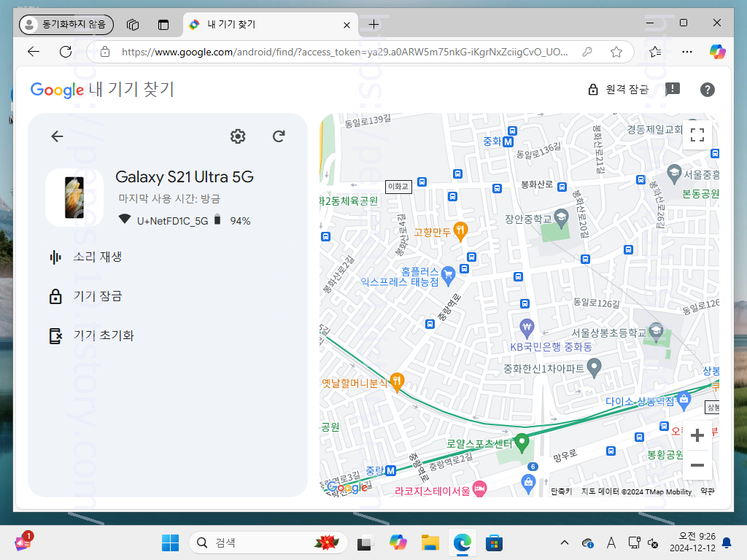Open 단축키 keyboard shortcuts link

pos(561,491)
